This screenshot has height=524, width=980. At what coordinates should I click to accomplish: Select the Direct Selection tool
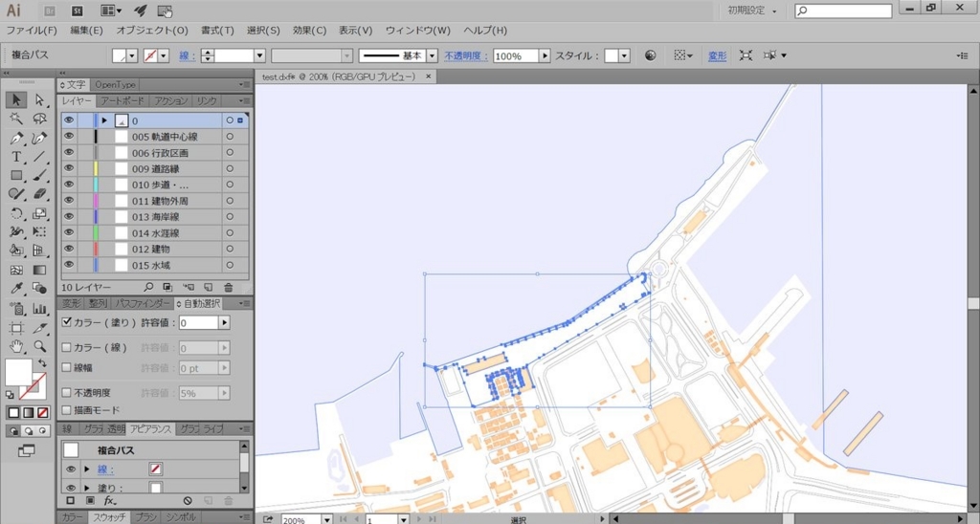coord(39,100)
